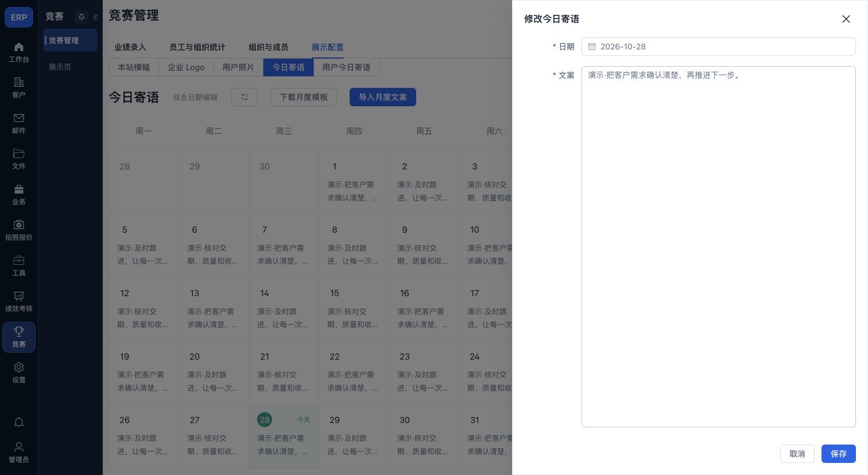Open the notifications bell icon
Image resolution: width=868 pixels, height=475 pixels.
pos(19,422)
